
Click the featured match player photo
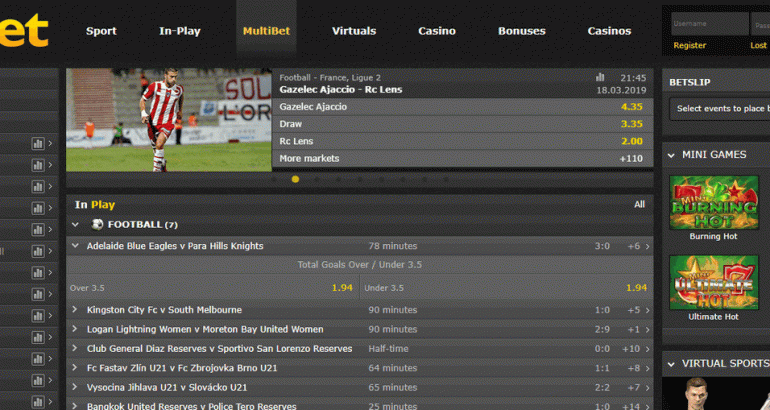168,119
